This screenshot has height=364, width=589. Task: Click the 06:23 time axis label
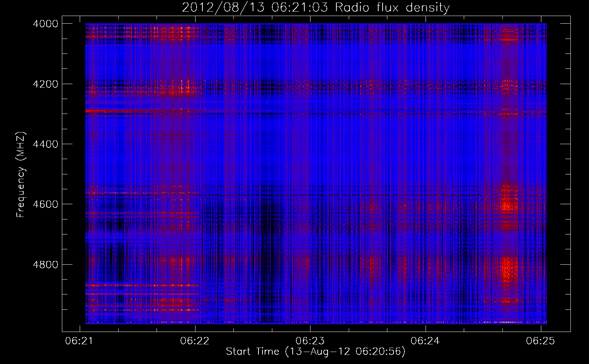point(310,341)
